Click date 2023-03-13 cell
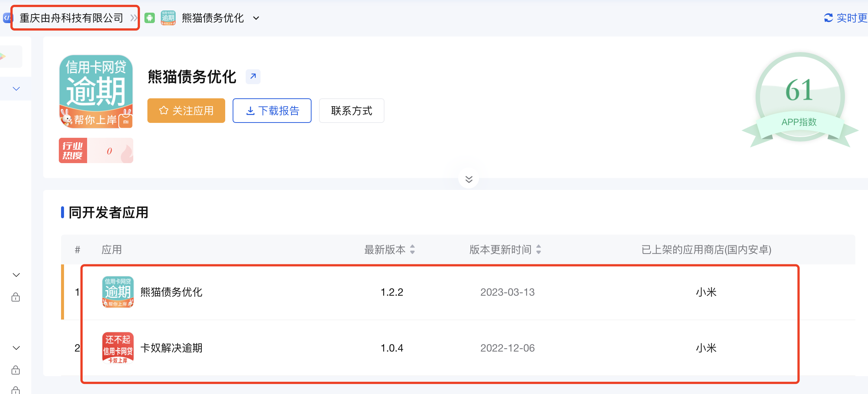The height and width of the screenshot is (394, 868). pos(507,292)
